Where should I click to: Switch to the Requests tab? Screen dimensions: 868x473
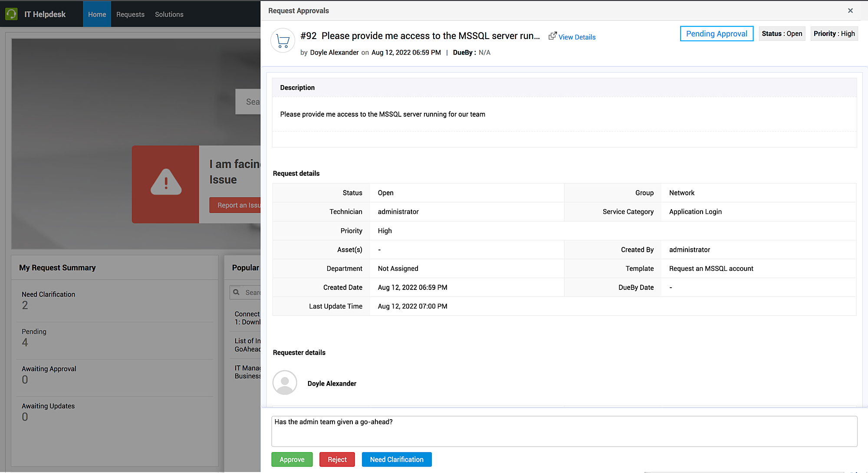(x=130, y=14)
